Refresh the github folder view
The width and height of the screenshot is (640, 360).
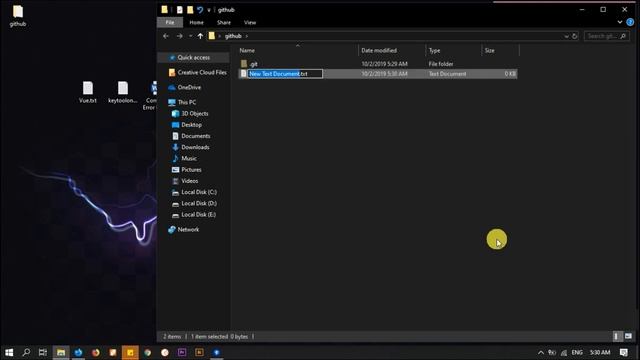click(x=575, y=36)
